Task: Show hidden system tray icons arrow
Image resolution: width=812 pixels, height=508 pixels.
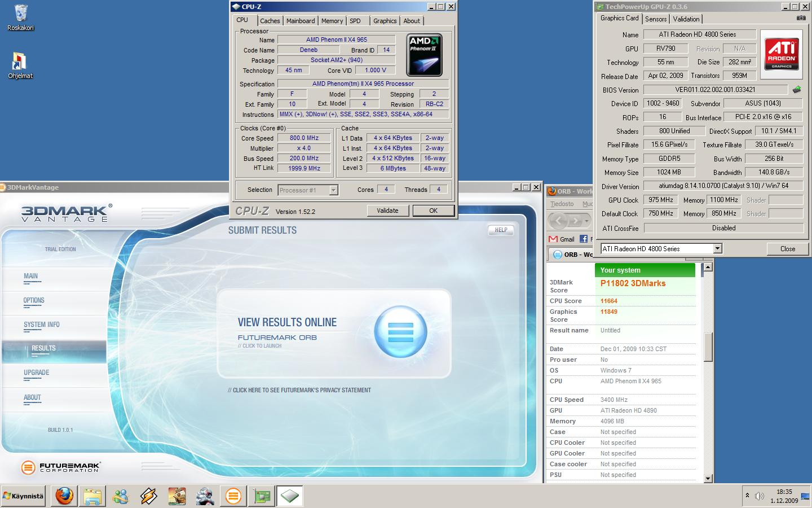Action: pos(747,496)
